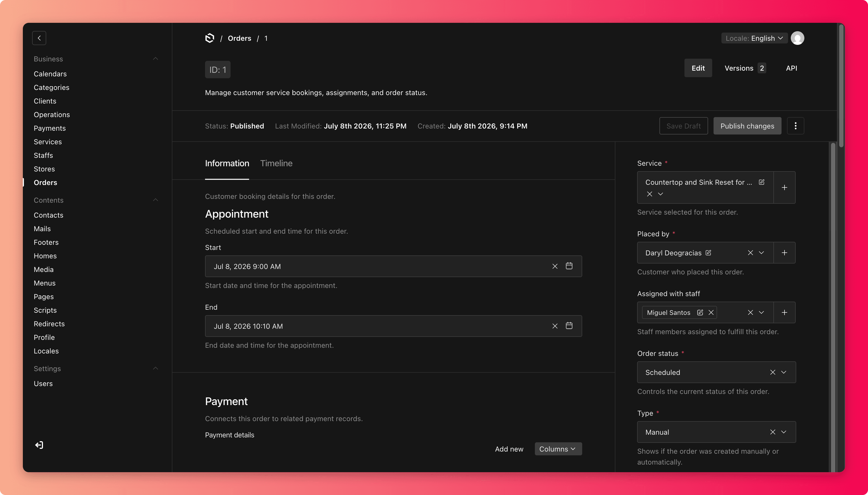Open the three-dot more actions menu
Screen dimensions: 868x495
[795, 126]
